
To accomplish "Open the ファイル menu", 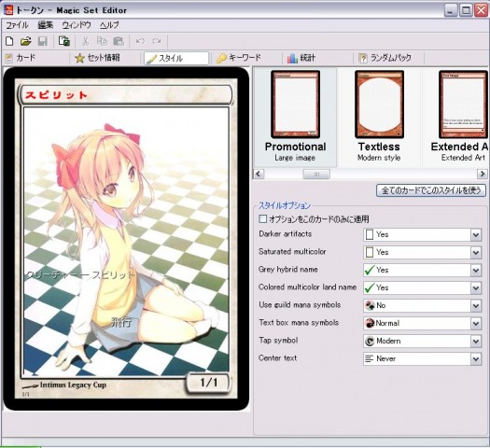I will tap(17, 25).
